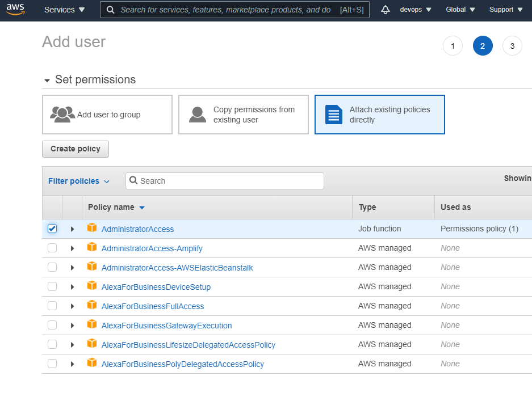
Task: Open the Filter policies dropdown
Action: pyautogui.click(x=78, y=181)
